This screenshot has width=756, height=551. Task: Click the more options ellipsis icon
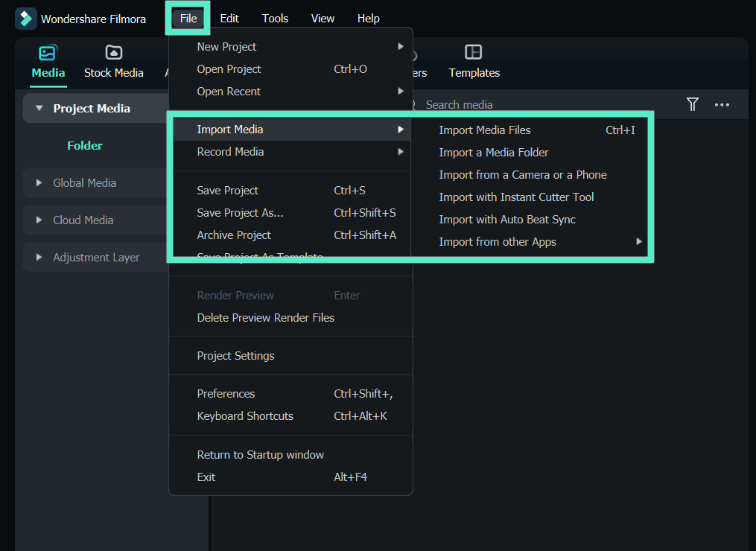(x=721, y=104)
